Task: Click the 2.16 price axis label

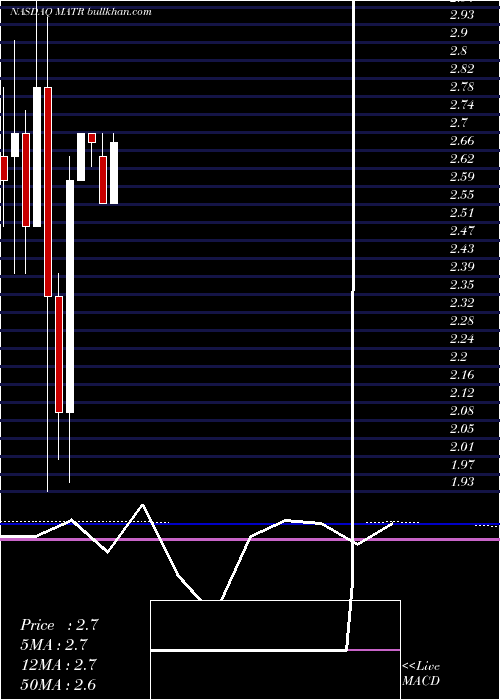Action: [x=462, y=375]
